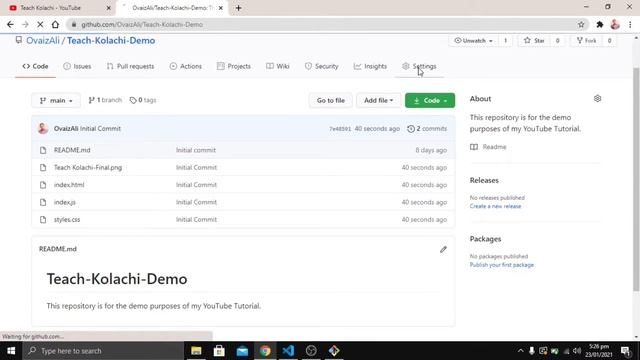Expand the main branch dropdown
This screenshot has height=360, width=640.
[56, 100]
